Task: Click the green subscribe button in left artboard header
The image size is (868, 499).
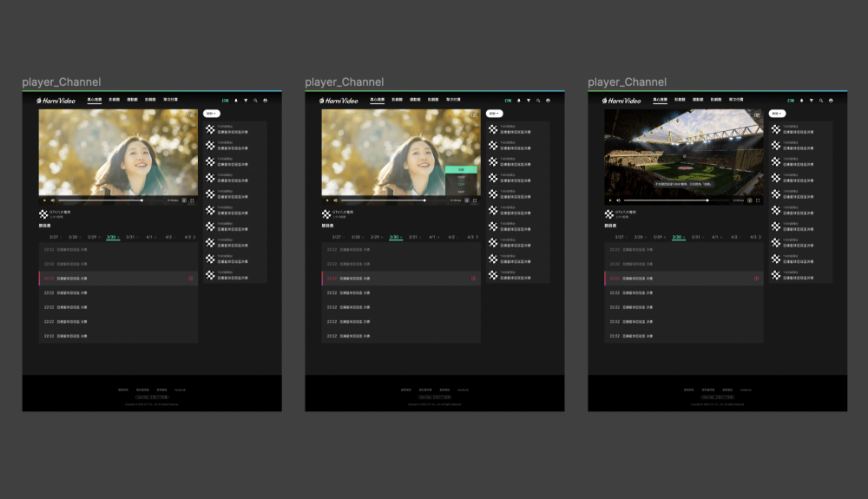Action: 225,101
